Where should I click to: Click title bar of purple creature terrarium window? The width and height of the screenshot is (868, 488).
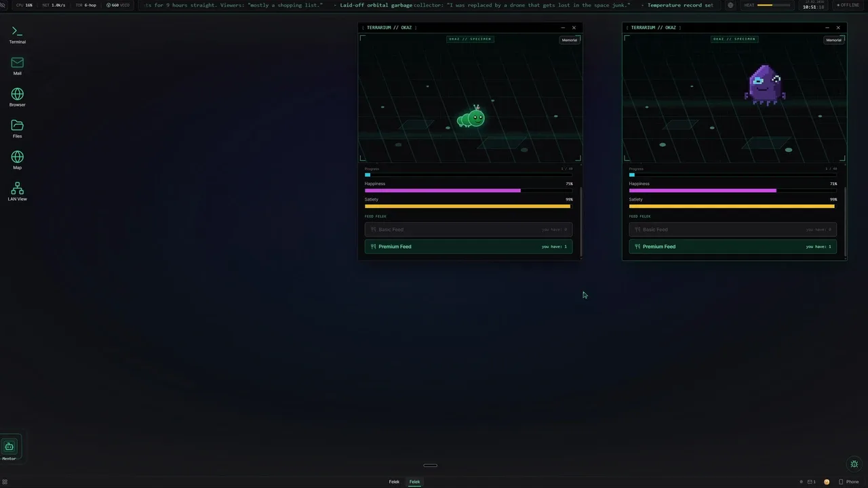click(734, 28)
